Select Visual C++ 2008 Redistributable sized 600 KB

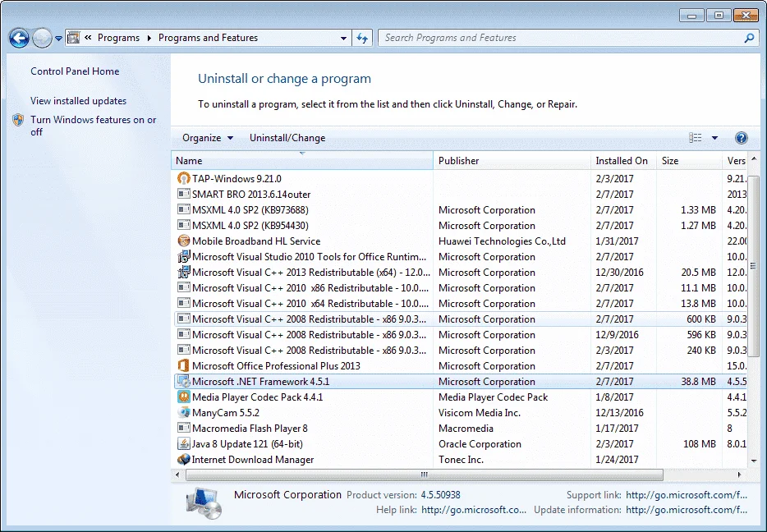461,319
